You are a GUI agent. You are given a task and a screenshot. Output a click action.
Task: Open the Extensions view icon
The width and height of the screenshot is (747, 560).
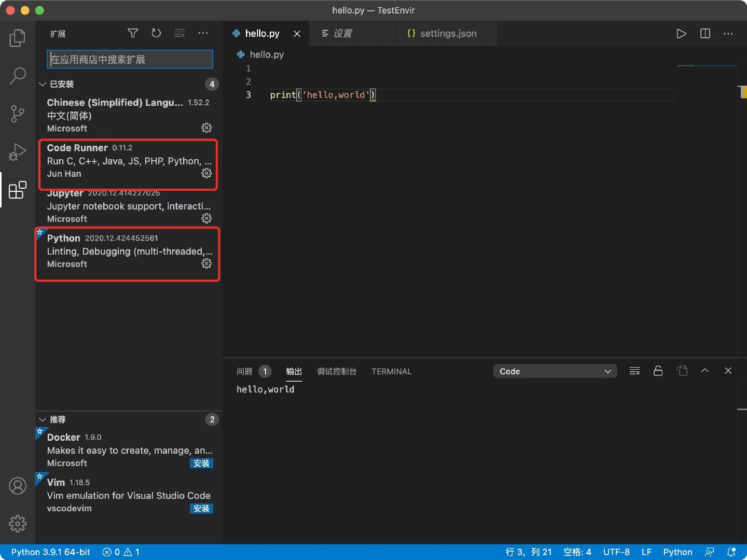click(18, 190)
